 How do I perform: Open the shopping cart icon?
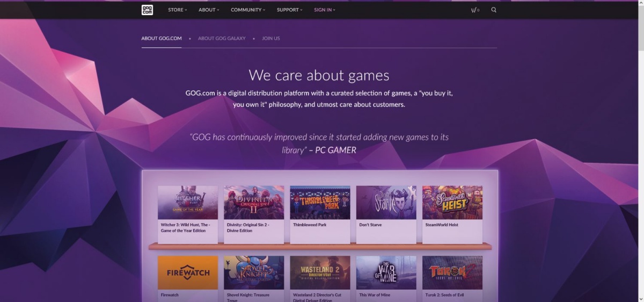(474, 10)
